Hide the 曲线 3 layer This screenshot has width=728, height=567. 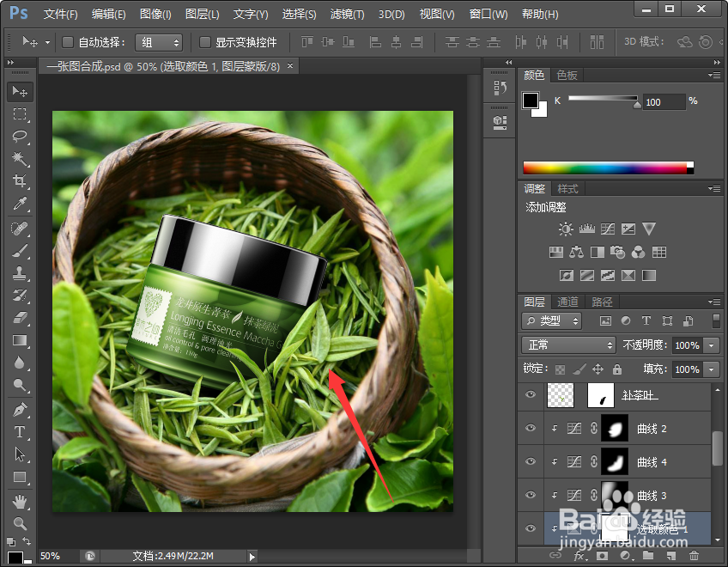[x=531, y=495]
